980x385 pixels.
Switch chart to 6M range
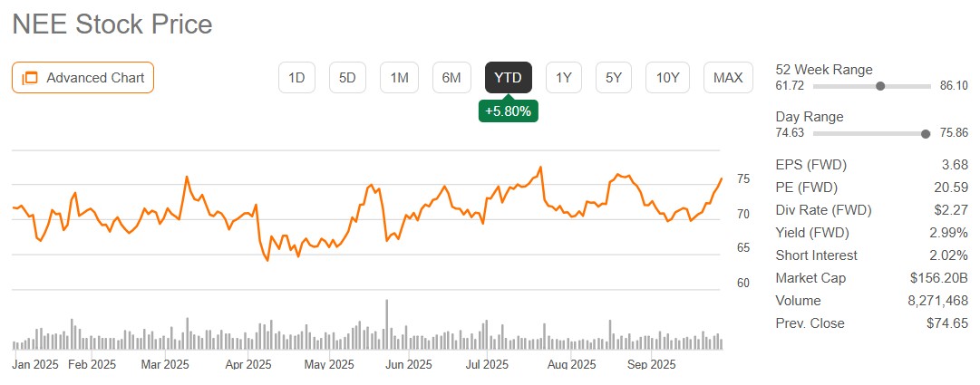(451, 78)
